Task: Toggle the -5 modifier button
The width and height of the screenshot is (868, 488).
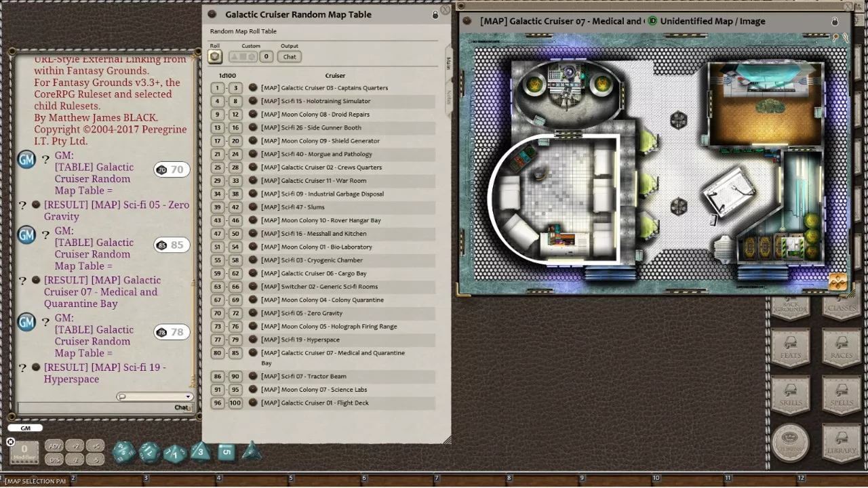Action: click(96, 459)
